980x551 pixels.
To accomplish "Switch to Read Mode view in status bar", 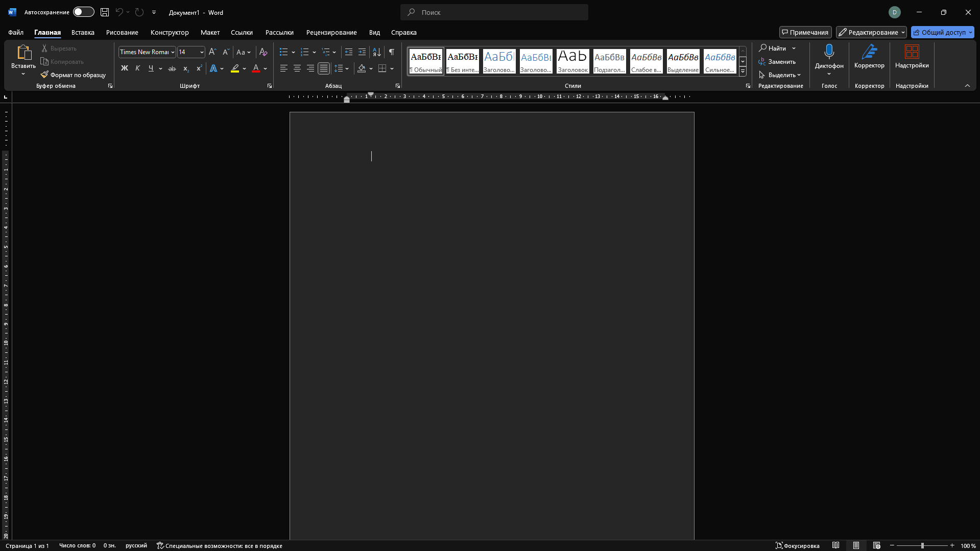I will [x=835, y=545].
